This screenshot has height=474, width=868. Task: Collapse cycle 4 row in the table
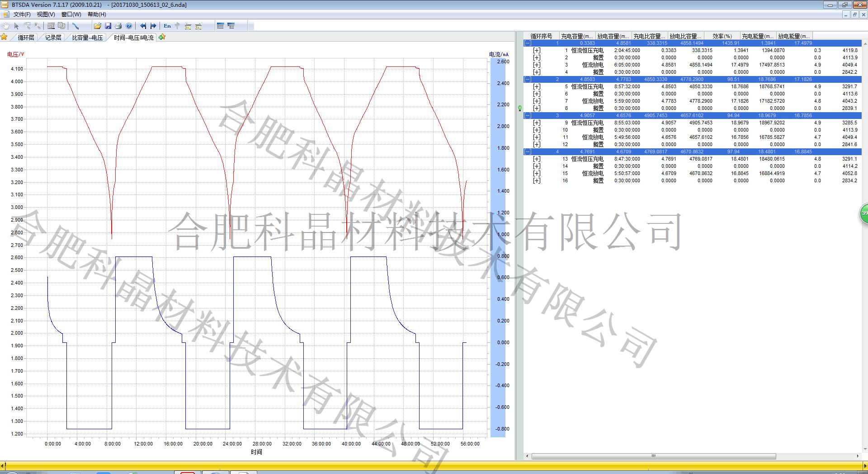[x=528, y=152]
